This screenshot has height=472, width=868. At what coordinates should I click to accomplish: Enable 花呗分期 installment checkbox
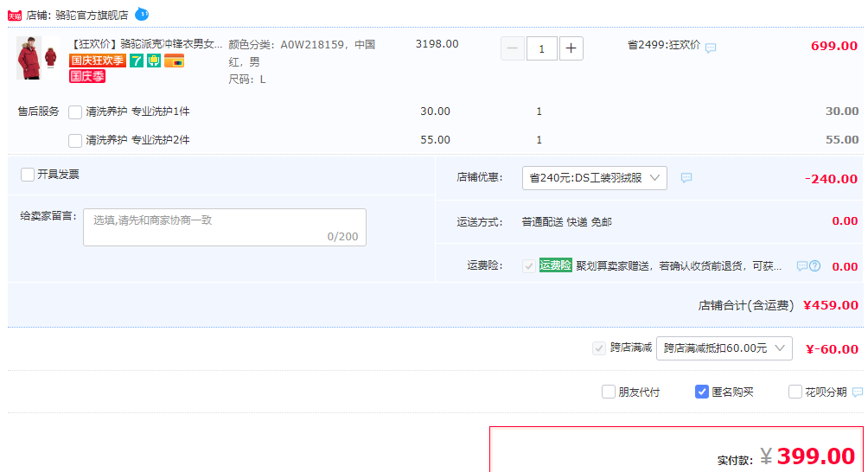[795, 392]
